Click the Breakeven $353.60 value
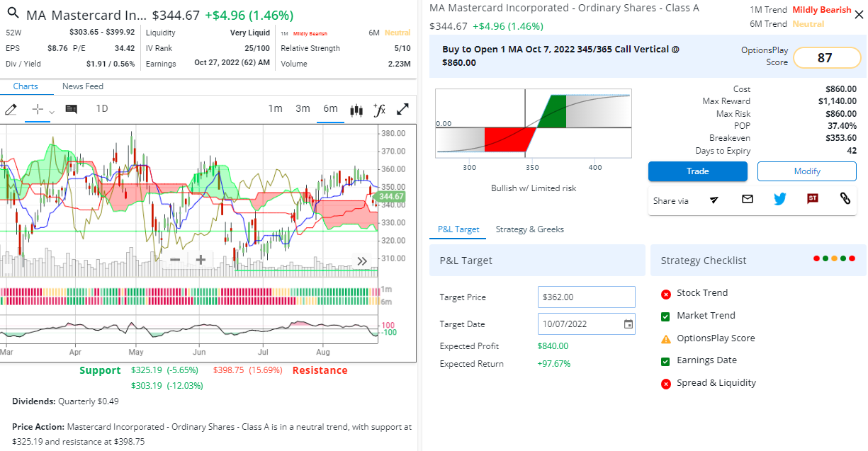Screen dimensions: 868x451 pos(841,138)
